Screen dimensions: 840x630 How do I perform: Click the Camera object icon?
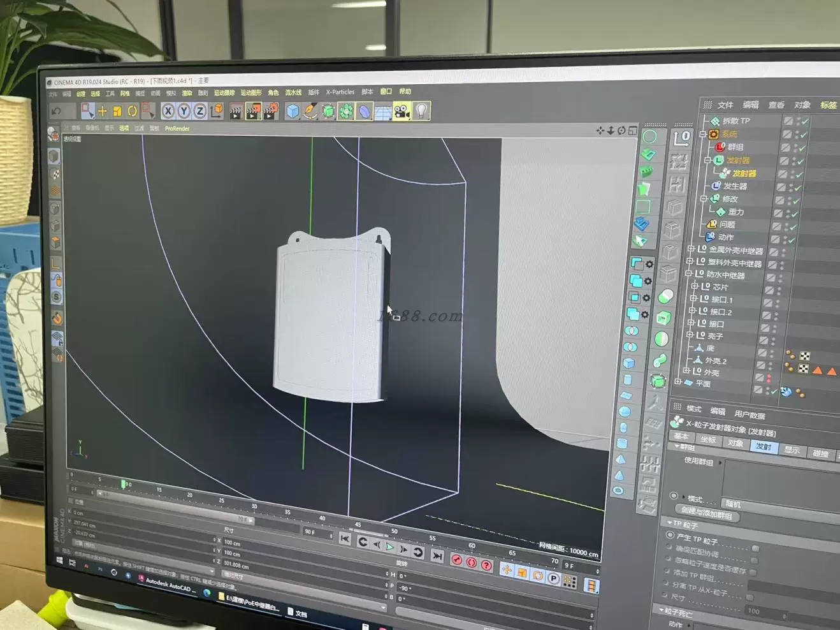click(402, 112)
